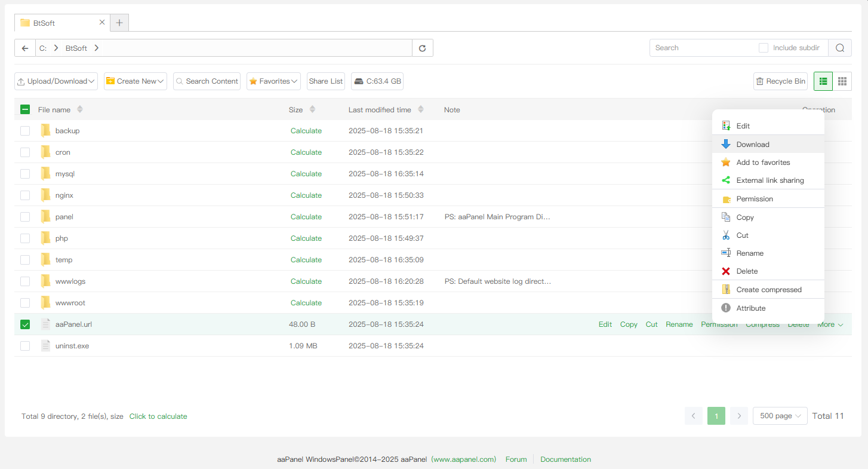Close the BtSoft tab
Image resolution: width=868 pixels, height=469 pixels.
[102, 22]
